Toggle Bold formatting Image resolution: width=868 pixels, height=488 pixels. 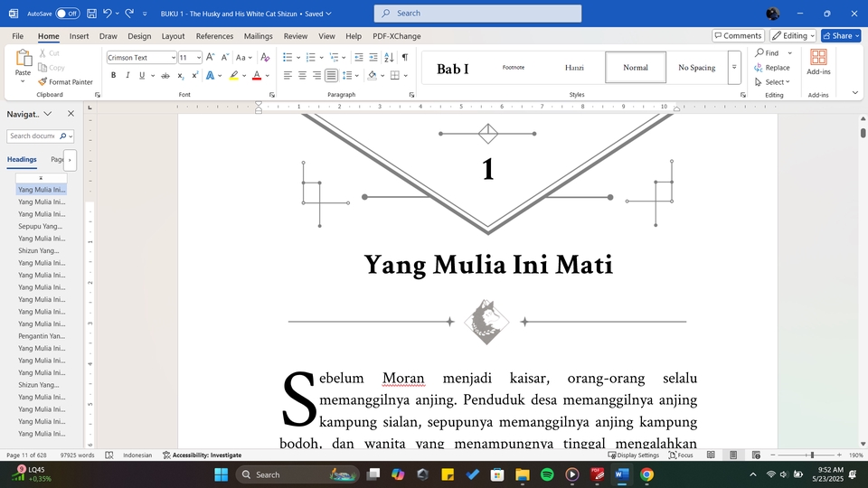tap(114, 75)
